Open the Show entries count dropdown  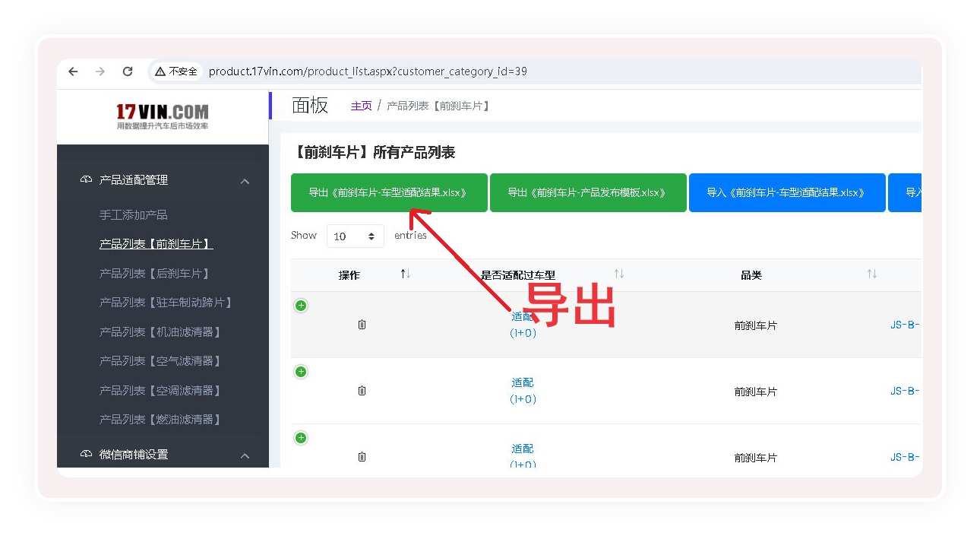355,236
